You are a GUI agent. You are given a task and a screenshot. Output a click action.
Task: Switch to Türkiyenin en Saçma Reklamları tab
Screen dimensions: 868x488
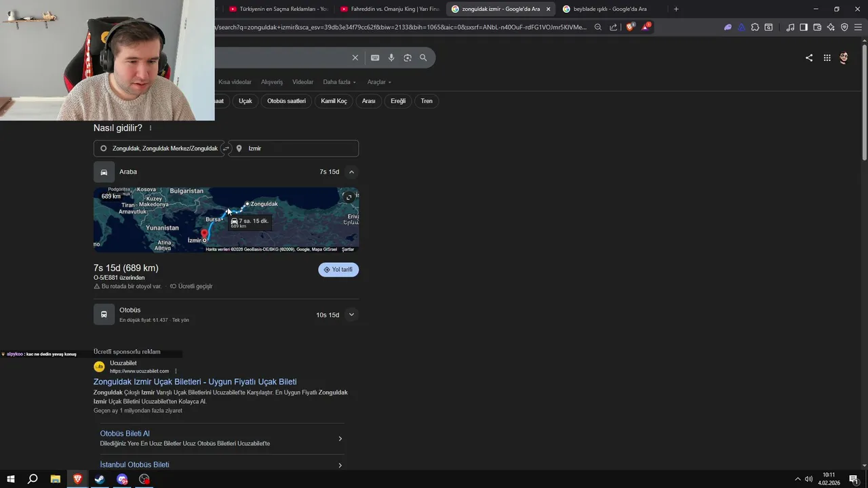pyautogui.click(x=278, y=9)
